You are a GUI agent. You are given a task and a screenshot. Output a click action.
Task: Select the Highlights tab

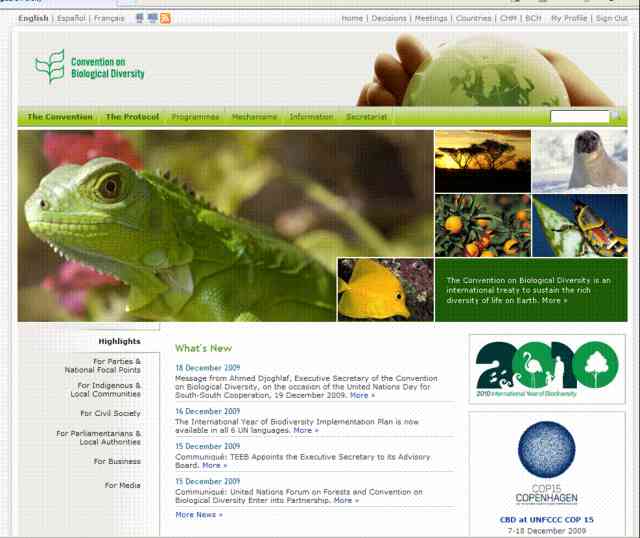[x=119, y=341]
